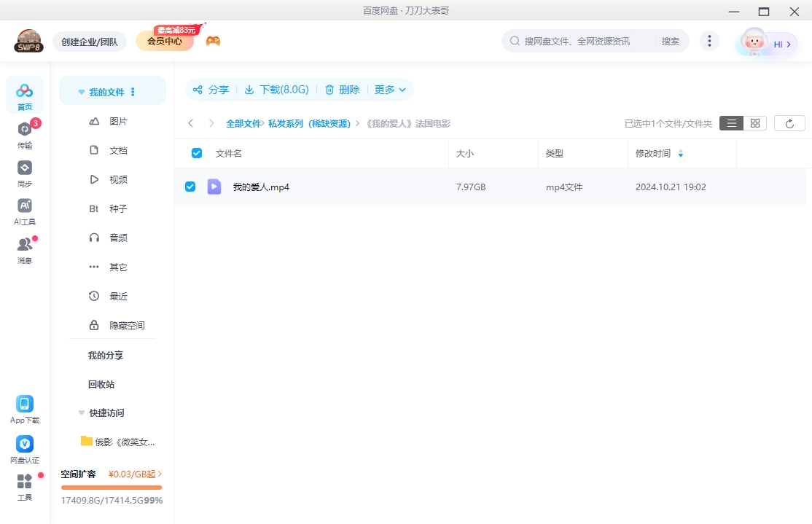Go to 全部文件 via the breadcrumb
This screenshot has width=812, height=524.
242,123
